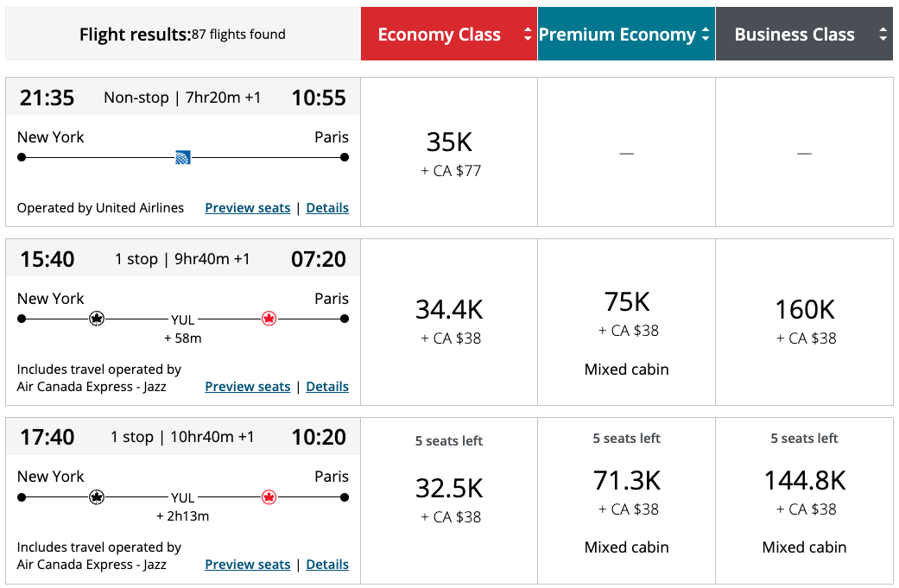Open Details for the 21:35 flight
The height and width of the screenshot is (588, 899).
327,208
